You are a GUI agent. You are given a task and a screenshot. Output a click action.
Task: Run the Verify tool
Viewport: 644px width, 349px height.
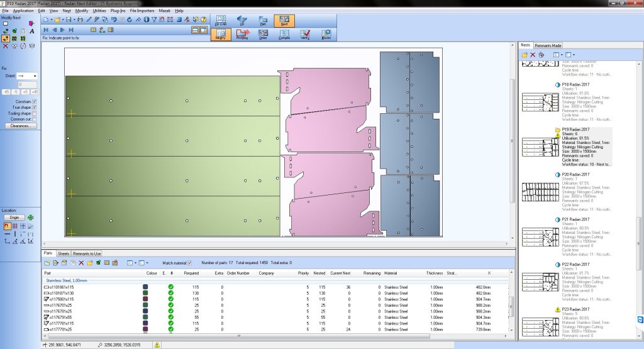[x=305, y=35]
